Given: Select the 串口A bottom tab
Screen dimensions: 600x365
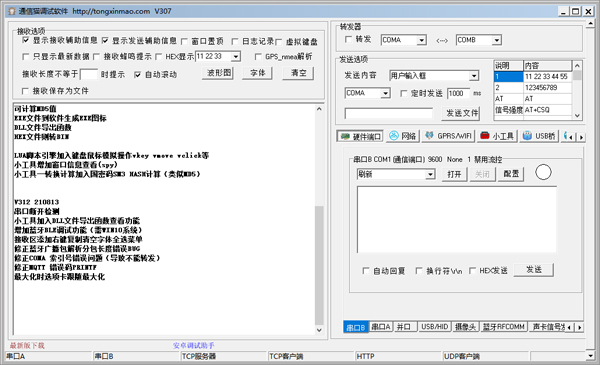Looking at the screenshot, I should click(x=381, y=327).
